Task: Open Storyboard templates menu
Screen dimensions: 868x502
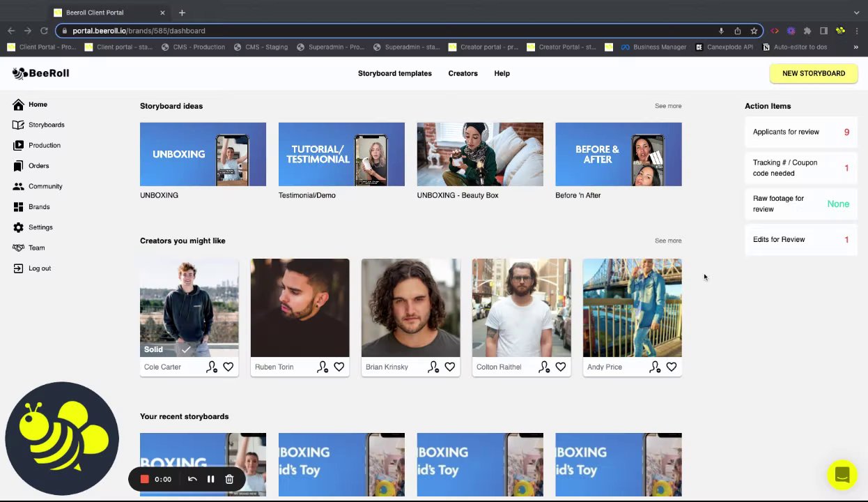Action: click(395, 73)
